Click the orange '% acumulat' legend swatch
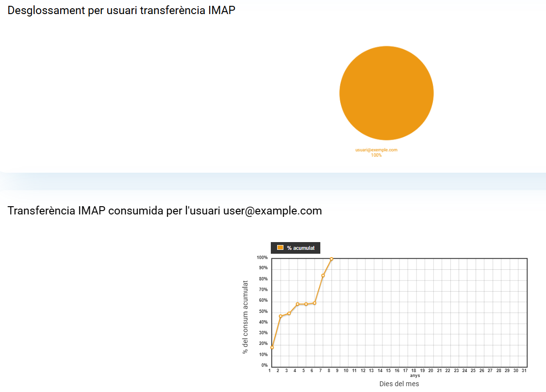The width and height of the screenshot is (546, 392). 280,248
